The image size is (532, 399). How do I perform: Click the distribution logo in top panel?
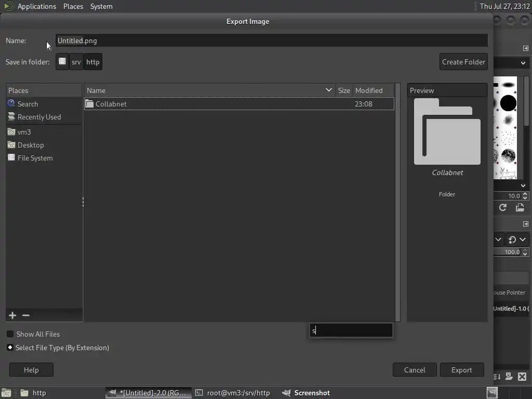tap(8, 6)
